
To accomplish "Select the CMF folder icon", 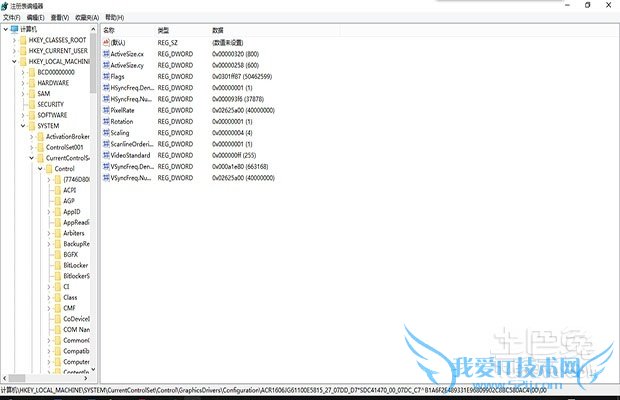I will 58,308.
